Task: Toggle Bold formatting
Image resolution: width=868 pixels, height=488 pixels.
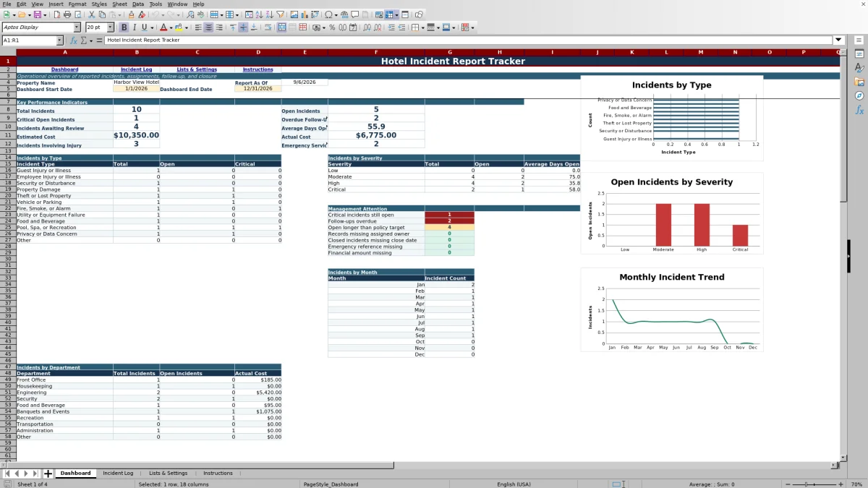Action: pyautogui.click(x=124, y=27)
